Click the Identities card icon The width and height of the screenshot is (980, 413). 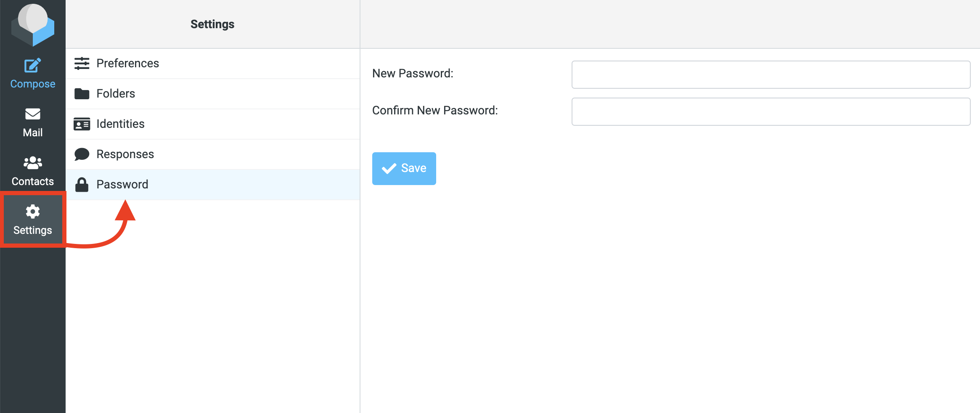82,124
